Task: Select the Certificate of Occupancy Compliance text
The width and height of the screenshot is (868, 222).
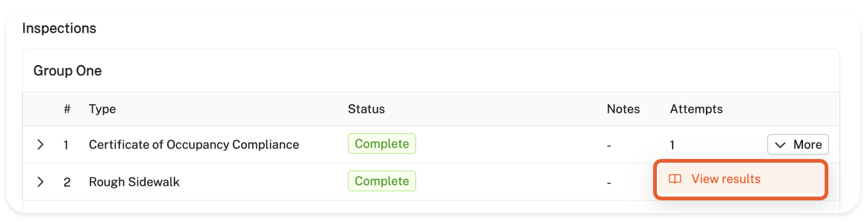Action: (x=194, y=144)
